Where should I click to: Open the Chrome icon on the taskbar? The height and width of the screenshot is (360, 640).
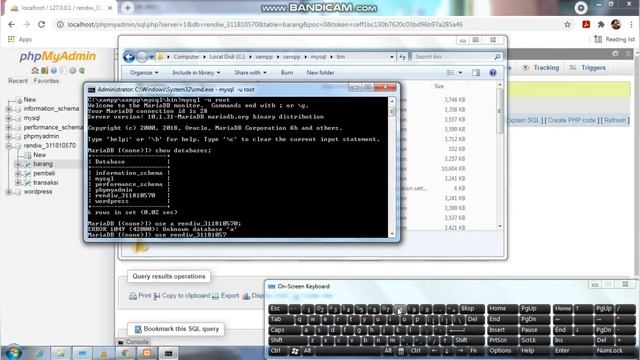(x=125, y=353)
